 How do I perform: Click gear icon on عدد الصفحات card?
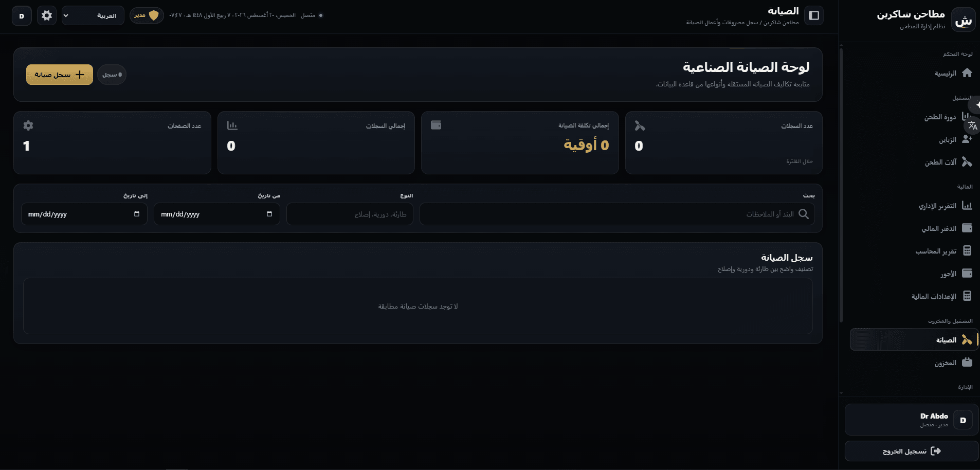pyautogui.click(x=28, y=125)
